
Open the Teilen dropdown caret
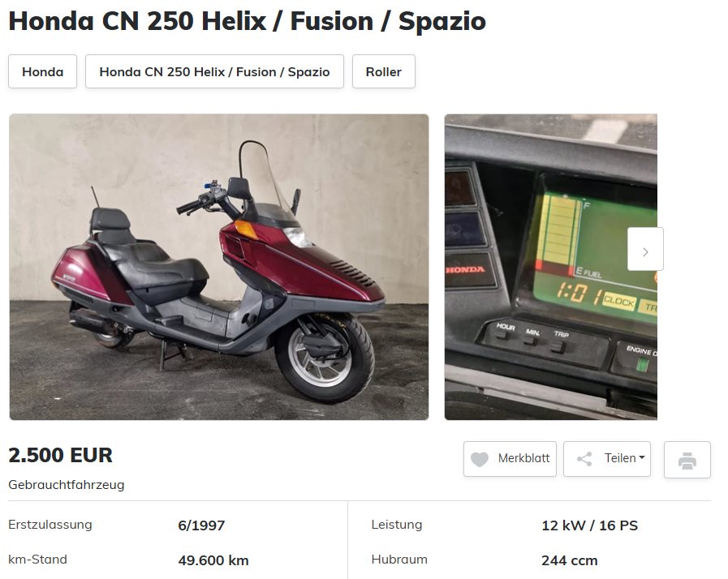click(x=642, y=457)
